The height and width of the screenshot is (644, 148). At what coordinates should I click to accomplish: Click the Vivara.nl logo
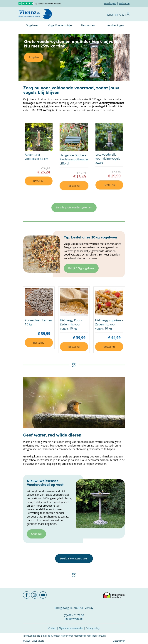pos(35,14)
